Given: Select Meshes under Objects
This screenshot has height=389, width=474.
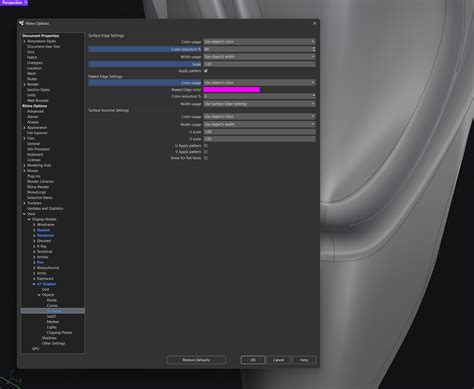Looking at the screenshot, I should click(53, 322).
